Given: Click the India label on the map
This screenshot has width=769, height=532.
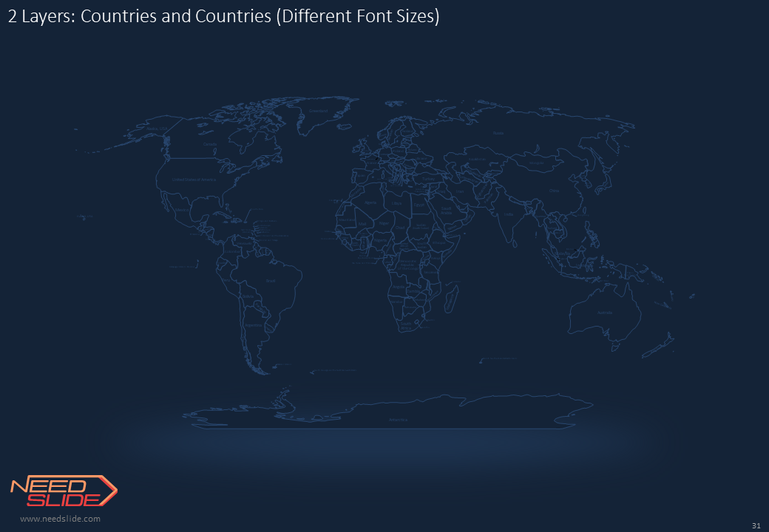Looking at the screenshot, I should click(x=509, y=214).
